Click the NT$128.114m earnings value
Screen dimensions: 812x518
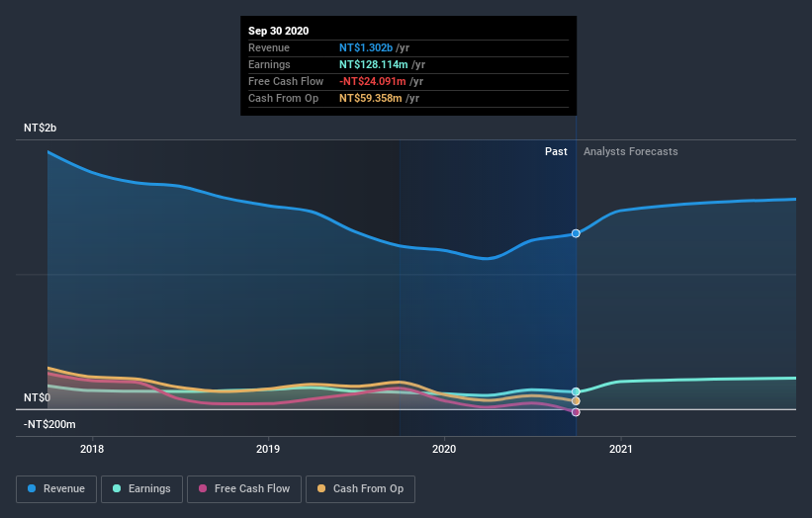point(374,64)
